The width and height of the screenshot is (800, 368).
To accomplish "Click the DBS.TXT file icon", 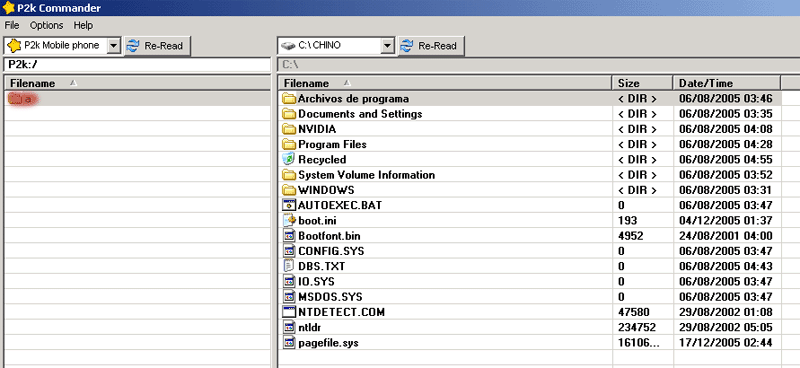I will point(289,266).
